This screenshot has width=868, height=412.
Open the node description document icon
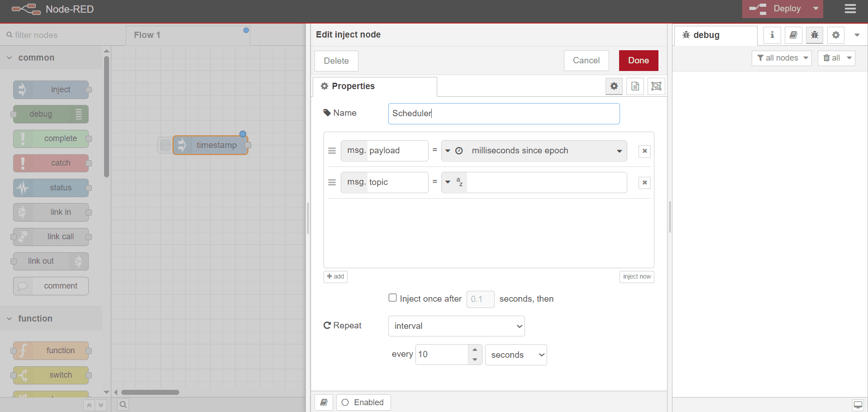635,86
